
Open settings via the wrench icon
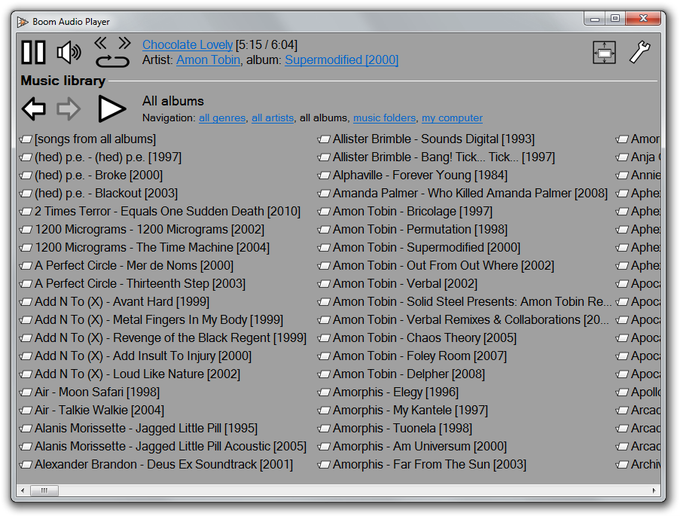coord(640,52)
